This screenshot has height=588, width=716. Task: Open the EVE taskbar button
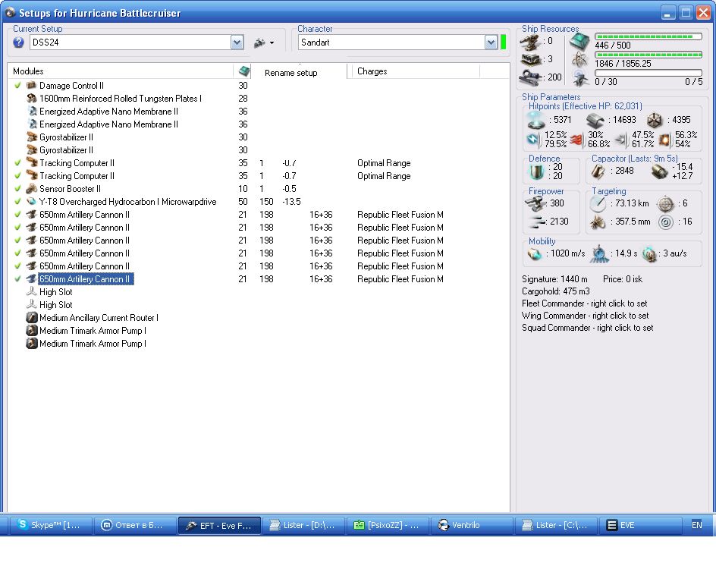(639, 526)
